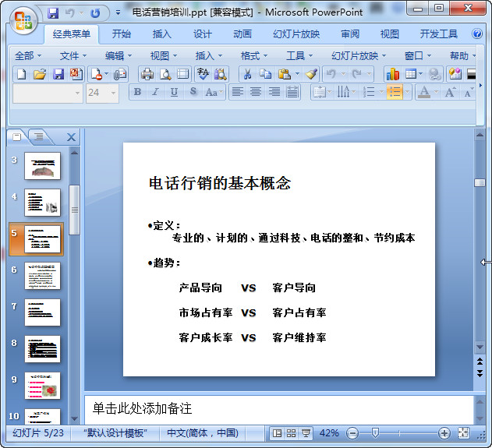The width and height of the screenshot is (492, 448).
Task: Select slide 7 thumbnail
Action: (42, 312)
